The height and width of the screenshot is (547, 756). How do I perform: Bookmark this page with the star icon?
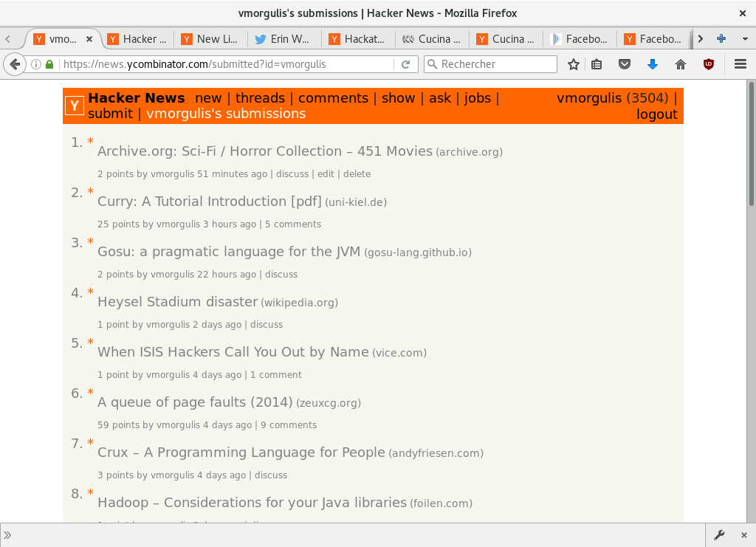click(573, 64)
